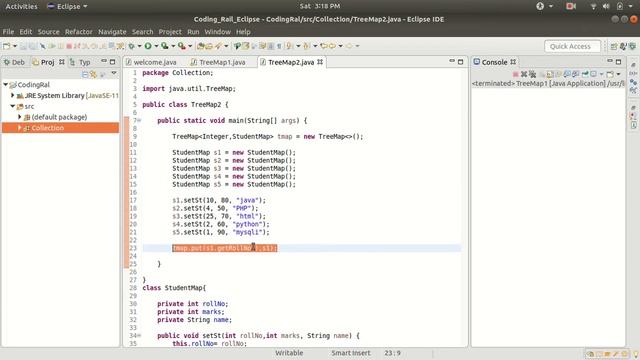
Task: Expand the Collection package node
Action: tap(19, 128)
